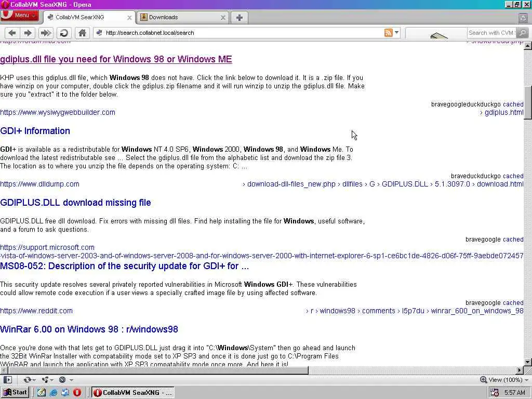Open GDIPLUS.DLL download missing file result
Screen dimensions: 532x399
[x=75, y=203]
